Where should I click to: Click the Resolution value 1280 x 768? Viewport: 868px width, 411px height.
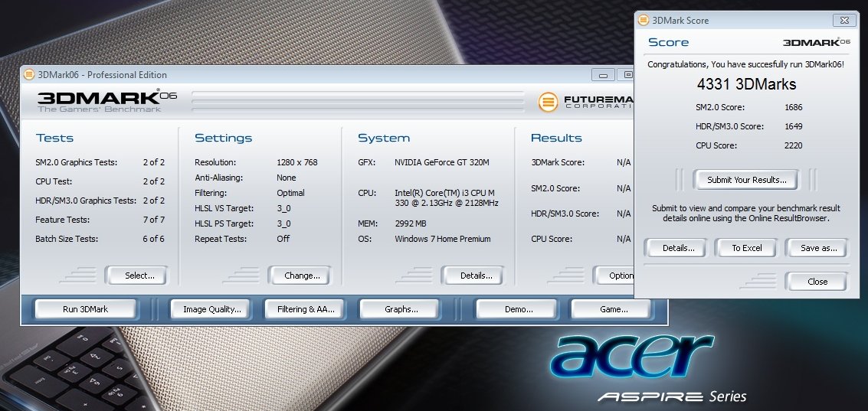(x=296, y=162)
